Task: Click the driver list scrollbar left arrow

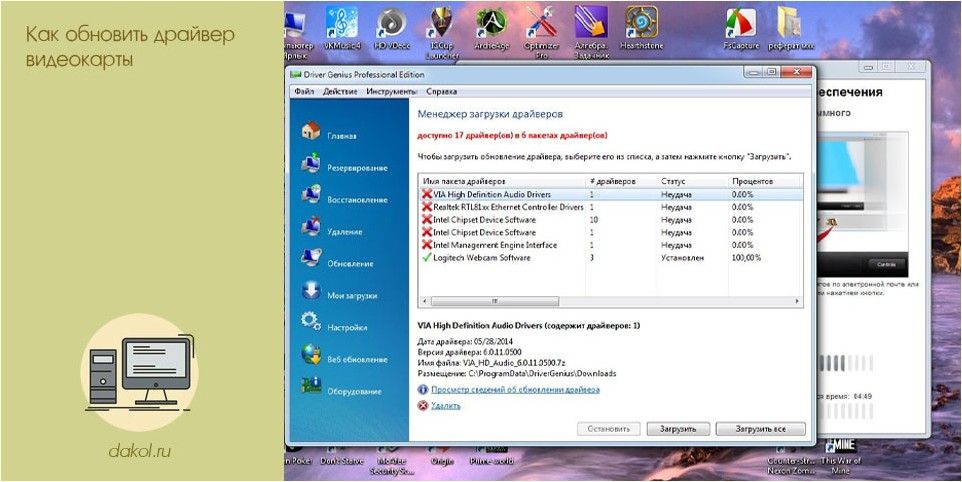Action: click(423, 301)
